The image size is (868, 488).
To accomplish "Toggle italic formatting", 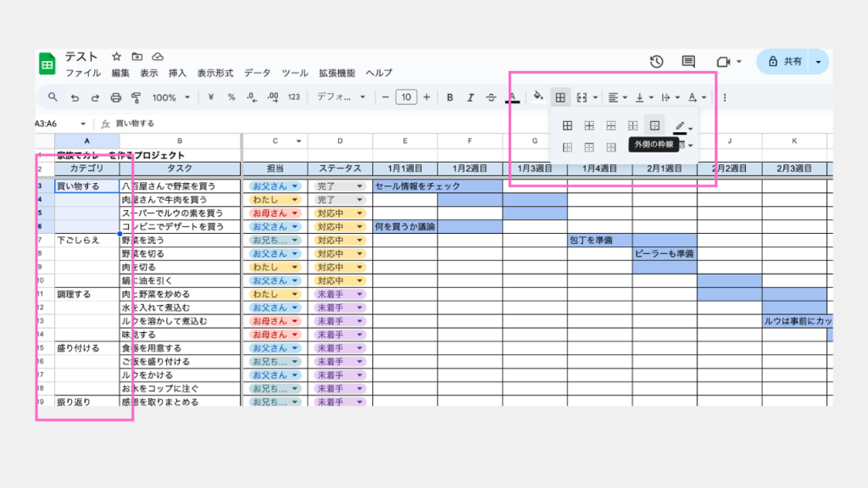I will point(470,97).
